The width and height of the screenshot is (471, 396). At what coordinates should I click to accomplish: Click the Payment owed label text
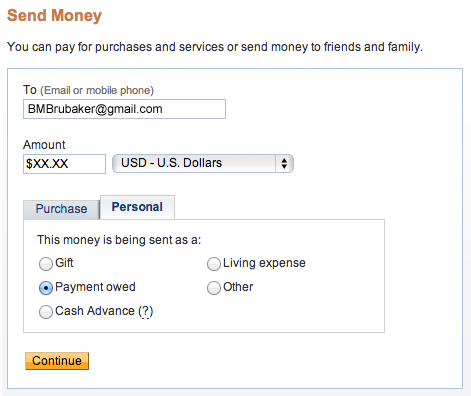[x=95, y=287]
